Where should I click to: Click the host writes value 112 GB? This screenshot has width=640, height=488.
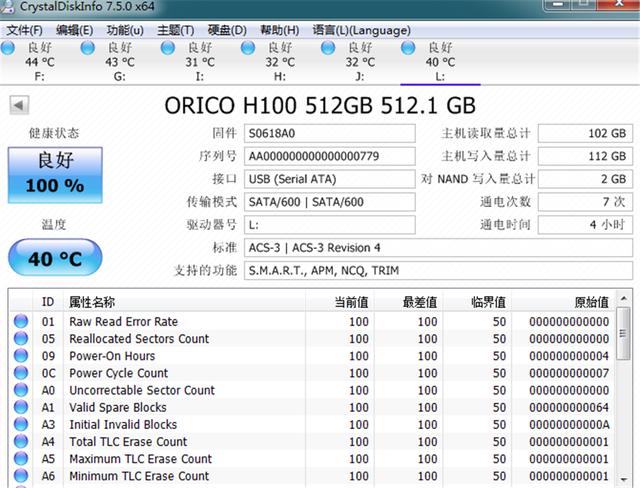click(585, 156)
